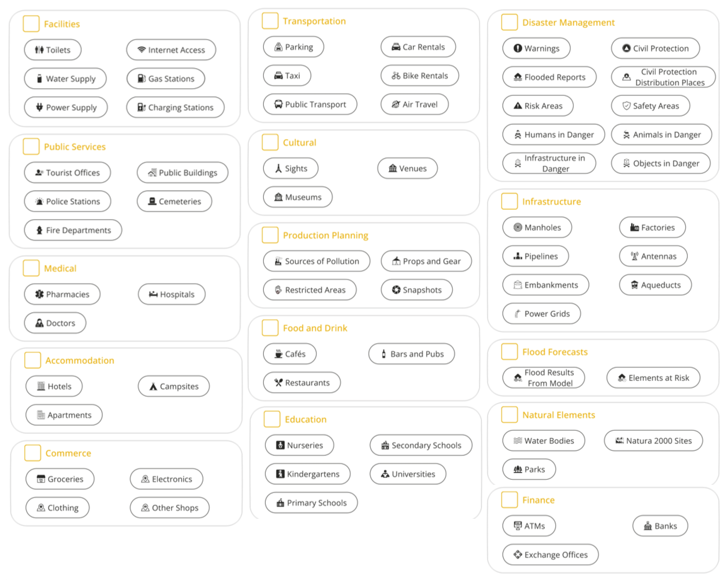Click the warning triangle icon for Risk Areas
The image size is (728, 582).
point(517,106)
